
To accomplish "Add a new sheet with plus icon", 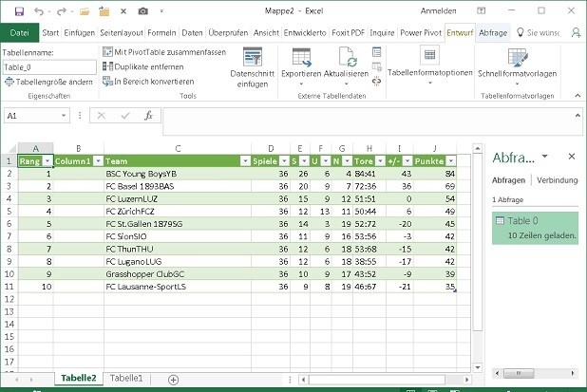I will pos(173,380).
